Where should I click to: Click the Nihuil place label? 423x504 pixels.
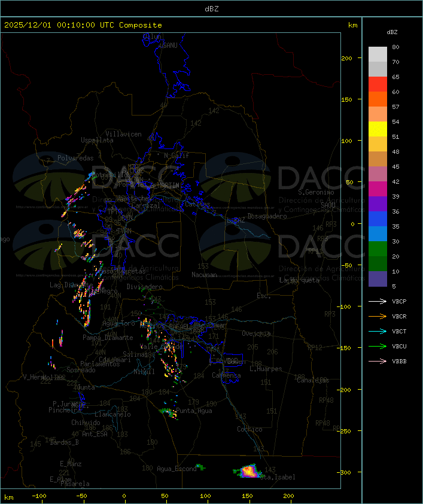click(144, 372)
